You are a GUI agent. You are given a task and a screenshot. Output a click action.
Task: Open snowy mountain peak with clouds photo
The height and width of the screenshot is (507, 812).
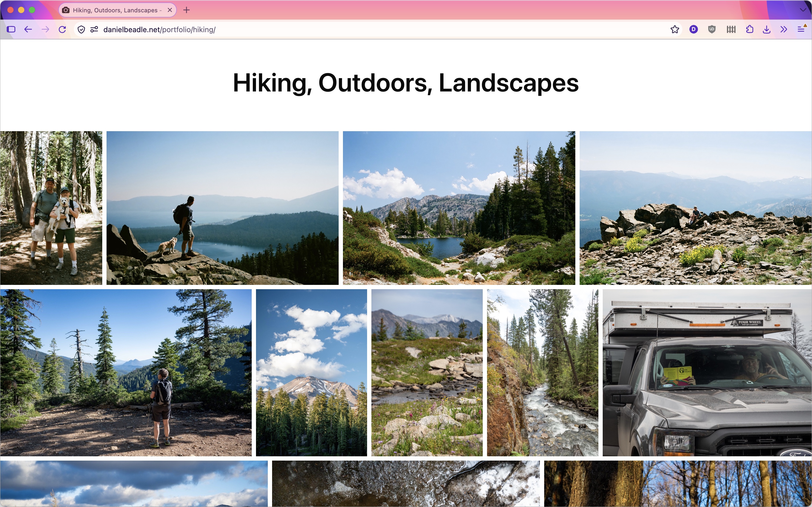(x=311, y=373)
